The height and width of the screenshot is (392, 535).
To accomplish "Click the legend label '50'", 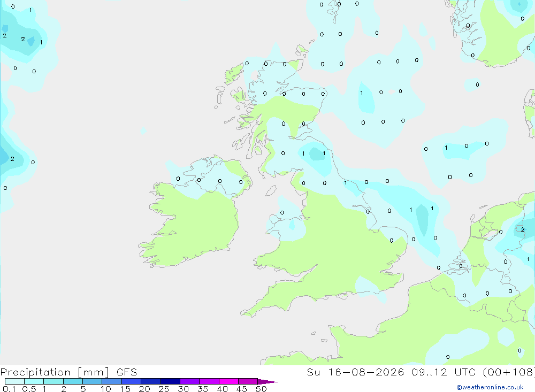I will (261, 389).
